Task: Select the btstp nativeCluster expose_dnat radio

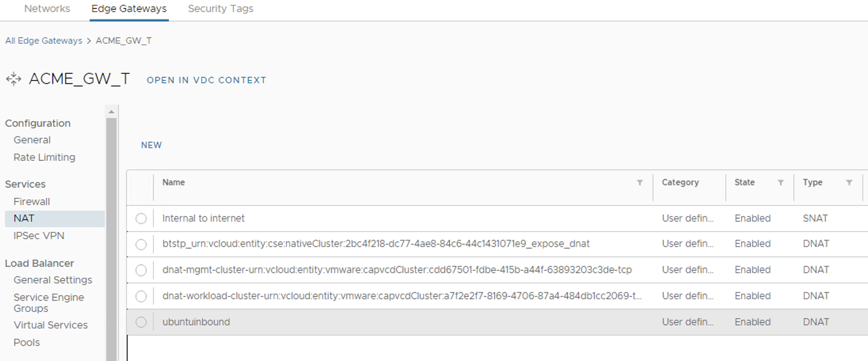Action: (x=141, y=245)
